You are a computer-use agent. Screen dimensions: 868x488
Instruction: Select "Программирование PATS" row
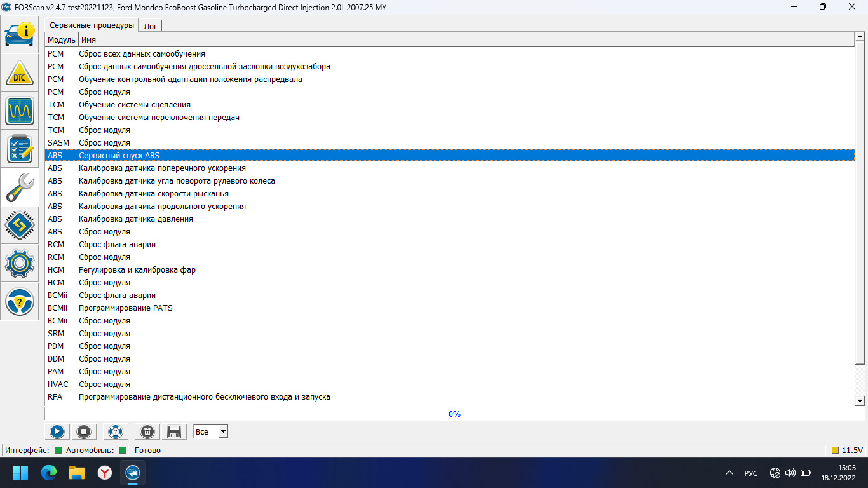click(x=450, y=308)
